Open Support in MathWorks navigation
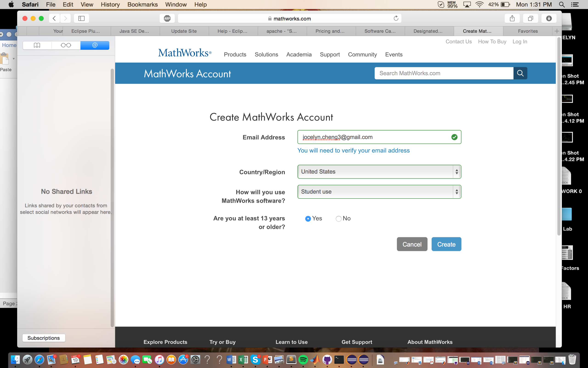This screenshot has width=588, height=368. 330,55
